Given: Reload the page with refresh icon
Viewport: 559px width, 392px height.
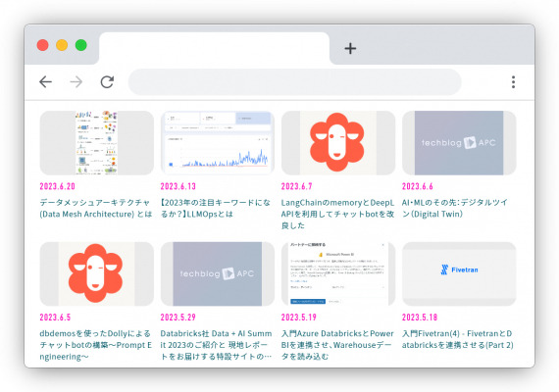Looking at the screenshot, I should pyautogui.click(x=107, y=82).
